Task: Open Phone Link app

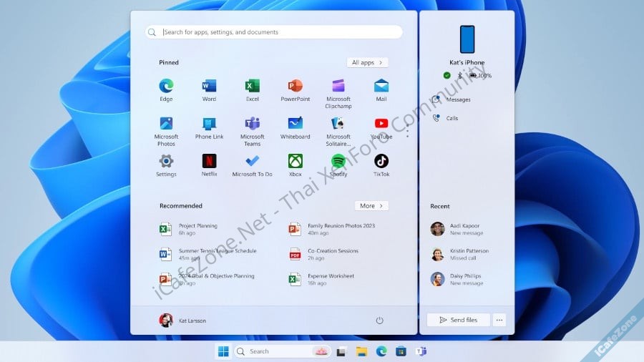Action: coord(209,124)
